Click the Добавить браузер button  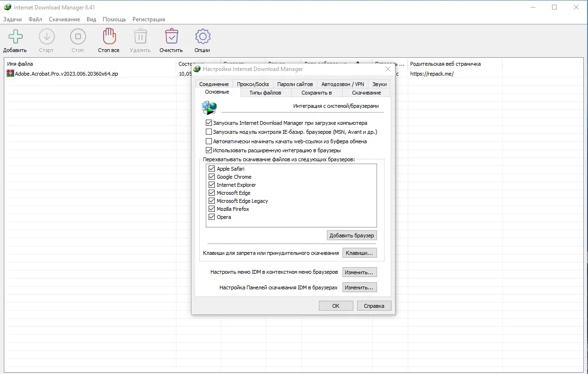tap(351, 235)
